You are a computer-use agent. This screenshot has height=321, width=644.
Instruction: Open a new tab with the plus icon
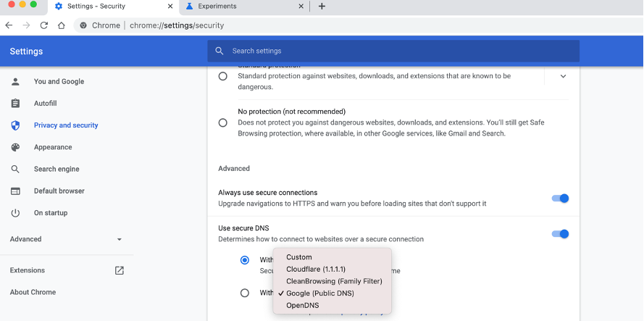tap(322, 7)
